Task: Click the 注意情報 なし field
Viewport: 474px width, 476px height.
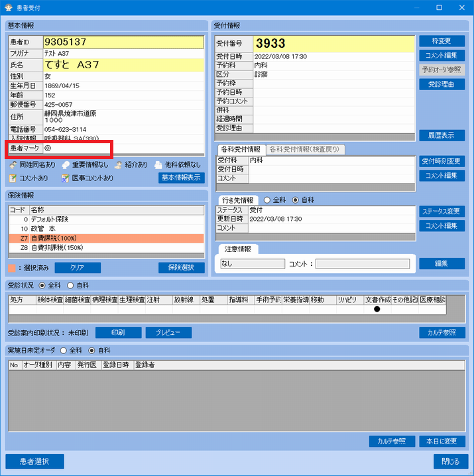Action: tap(253, 264)
